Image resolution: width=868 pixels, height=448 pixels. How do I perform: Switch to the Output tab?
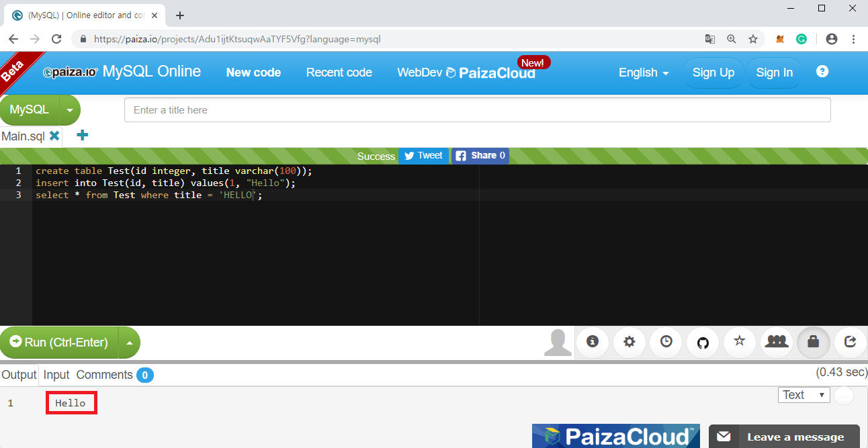pos(19,375)
